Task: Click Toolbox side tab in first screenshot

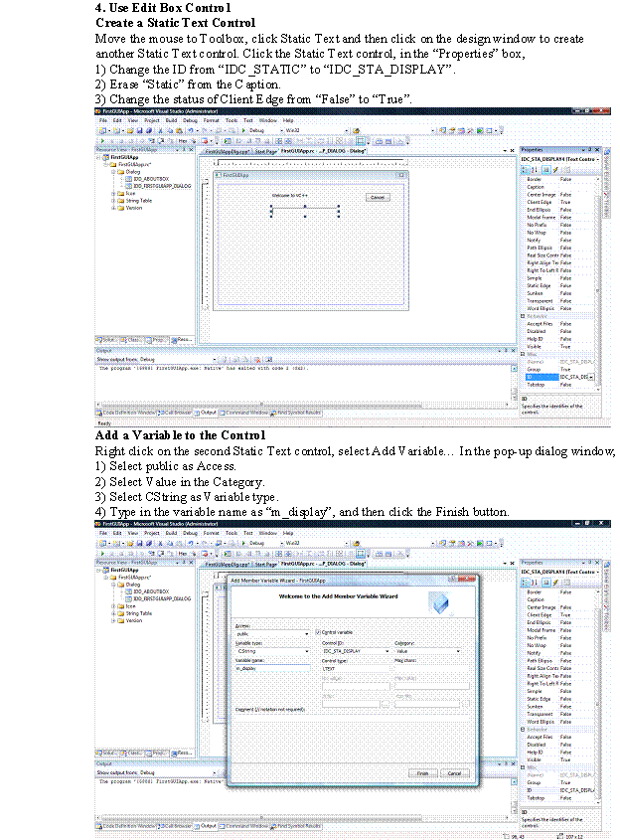Action: pos(607,205)
